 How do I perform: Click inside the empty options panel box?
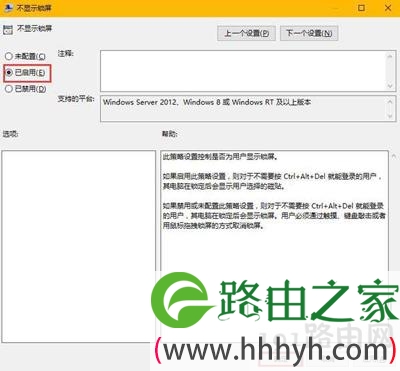[x=78, y=246]
